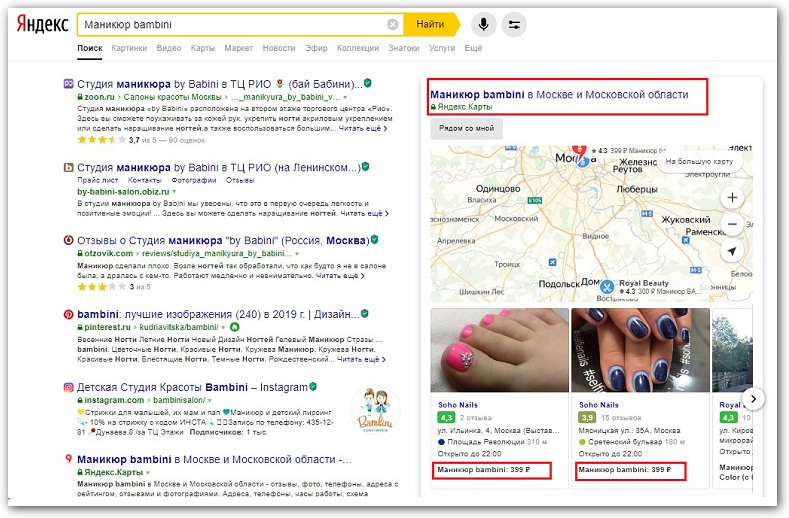Switch to the Видео tab
Viewport: 789px width, 518px height.
point(169,48)
